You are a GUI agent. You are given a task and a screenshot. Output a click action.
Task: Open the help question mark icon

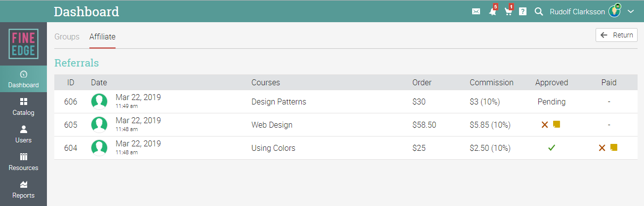pyautogui.click(x=523, y=11)
